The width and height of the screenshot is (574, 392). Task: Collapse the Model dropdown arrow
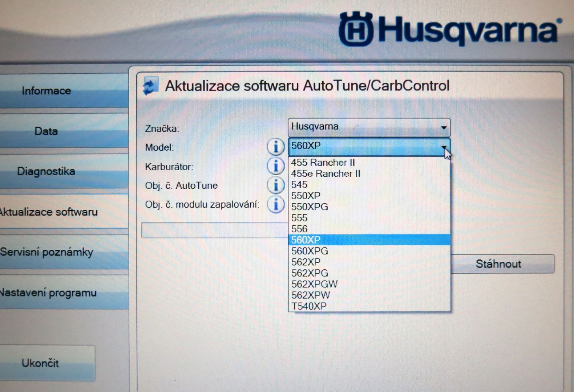444,147
